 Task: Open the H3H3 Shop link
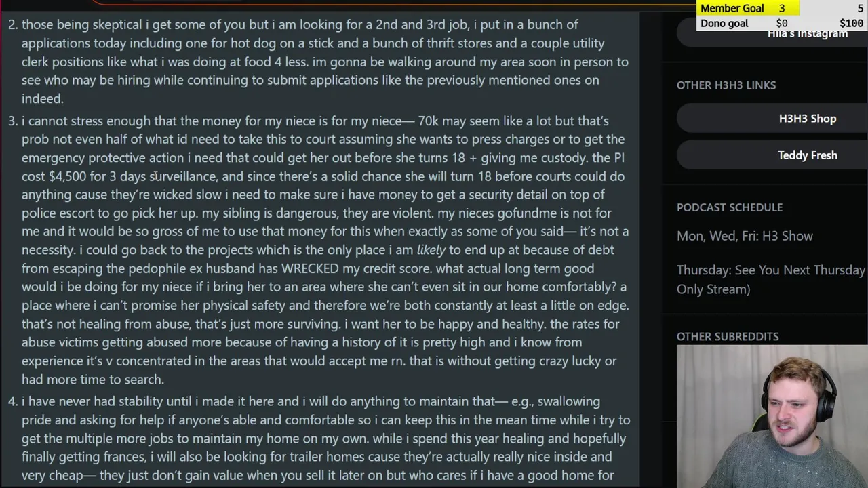tap(807, 119)
